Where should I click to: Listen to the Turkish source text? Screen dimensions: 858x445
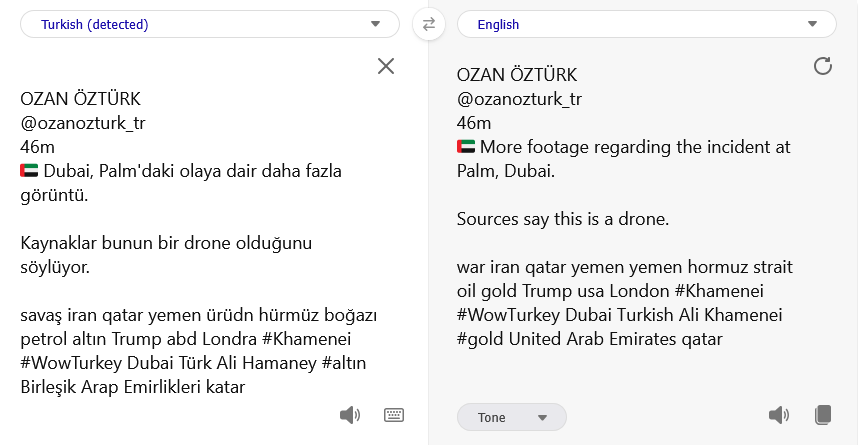click(349, 415)
